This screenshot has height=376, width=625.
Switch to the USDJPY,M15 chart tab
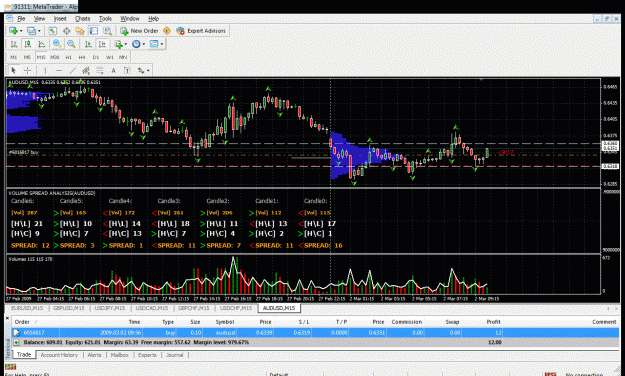pos(110,308)
